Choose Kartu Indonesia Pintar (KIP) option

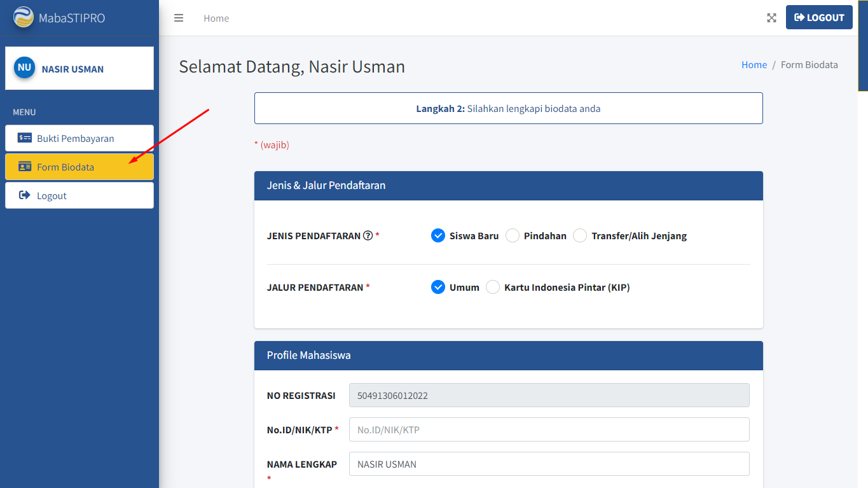pyautogui.click(x=493, y=287)
